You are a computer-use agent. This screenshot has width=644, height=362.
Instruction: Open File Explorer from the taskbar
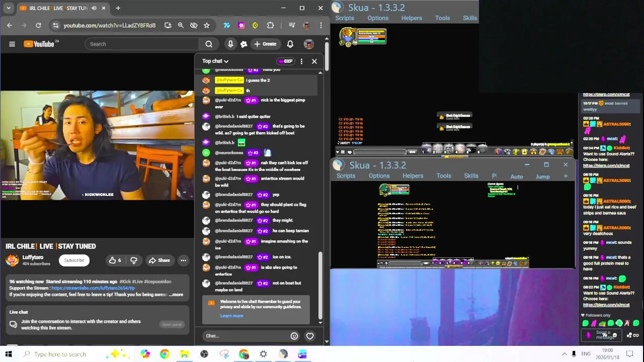[x=184, y=354]
